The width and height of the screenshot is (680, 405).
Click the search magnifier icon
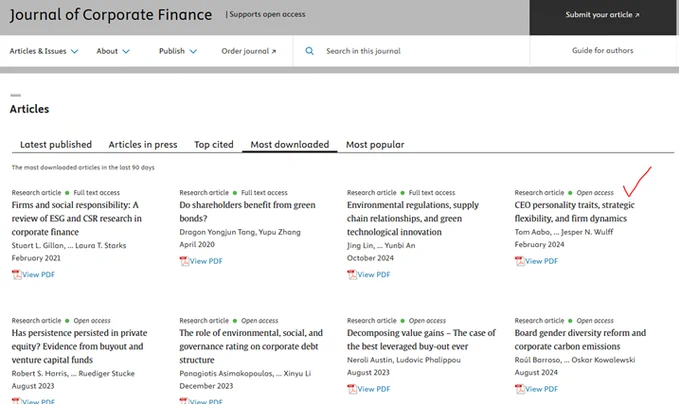point(309,51)
